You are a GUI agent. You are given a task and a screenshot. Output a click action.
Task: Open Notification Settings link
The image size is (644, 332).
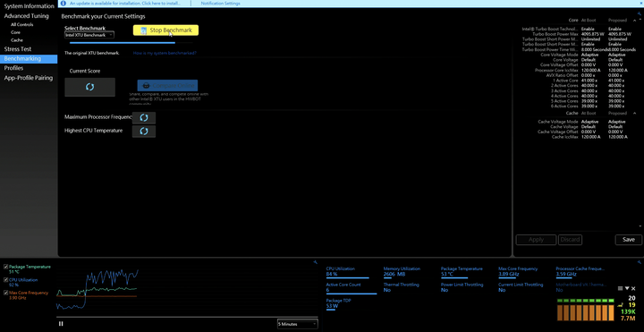(221, 4)
